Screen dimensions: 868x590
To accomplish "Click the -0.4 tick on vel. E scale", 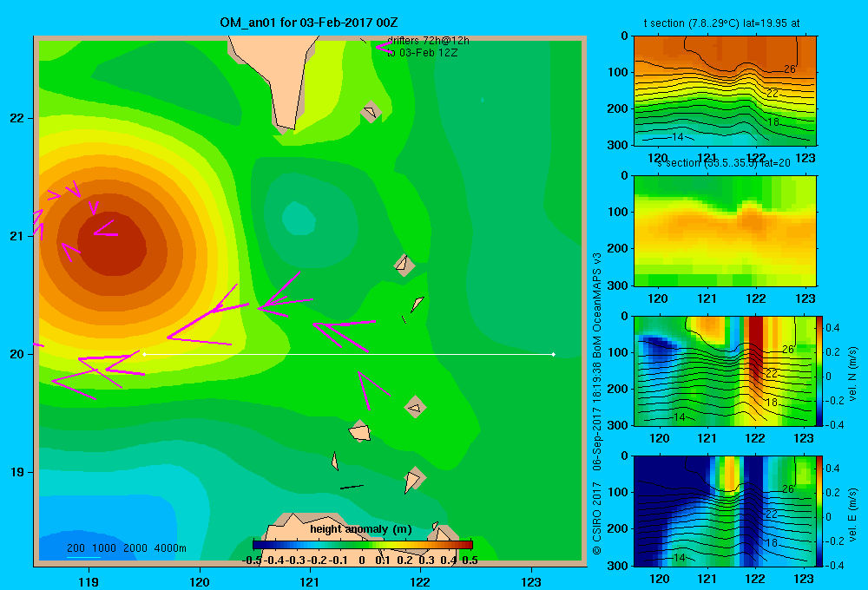I will 834,565.
